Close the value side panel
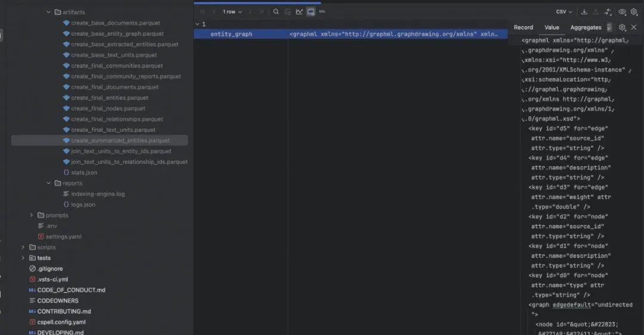This screenshot has height=335, width=644. (x=634, y=27)
